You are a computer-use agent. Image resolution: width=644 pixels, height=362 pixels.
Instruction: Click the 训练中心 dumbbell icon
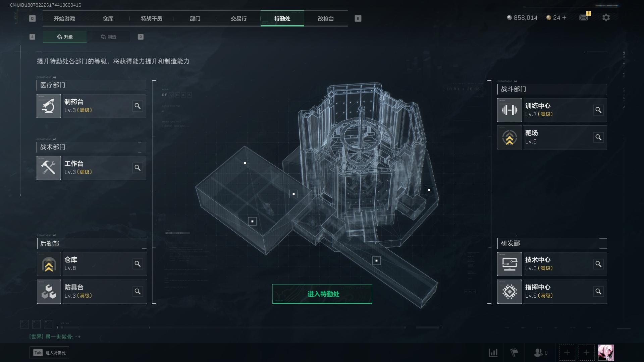(x=509, y=110)
